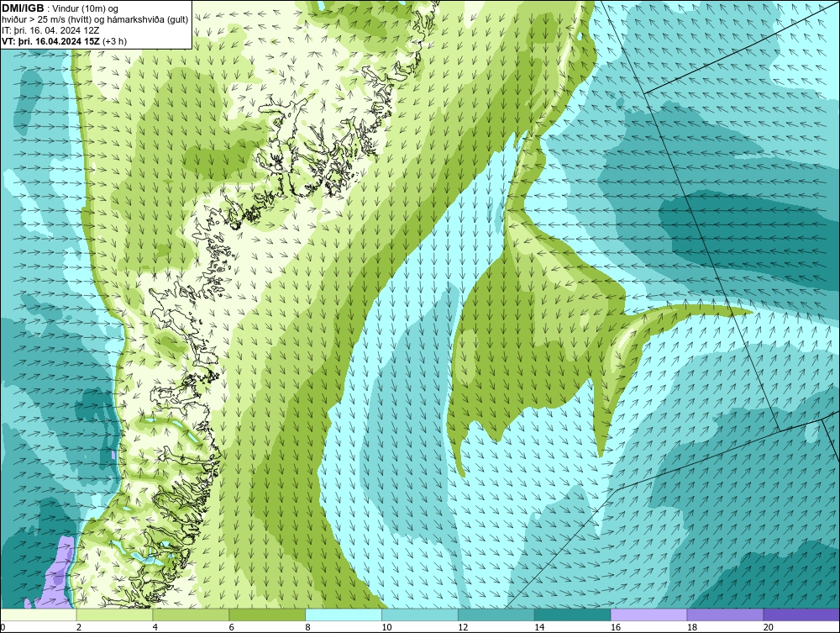Select the 8–10 m/s light cyan legend swatch
The image size is (840, 633).
click(344, 615)
